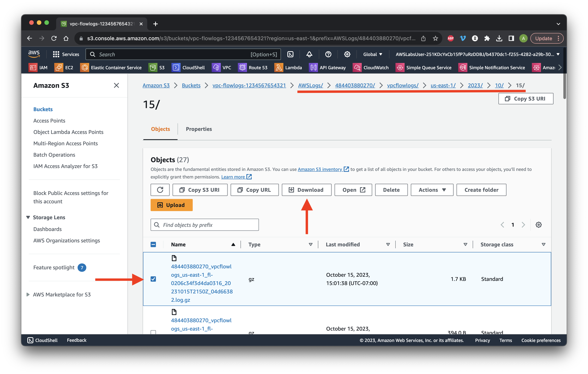Switch to the Properties tab

(x=199, y=129)
